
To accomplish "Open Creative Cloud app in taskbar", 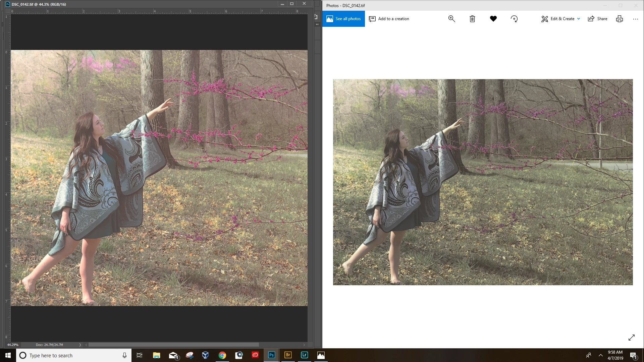I will tap(255, 355).
